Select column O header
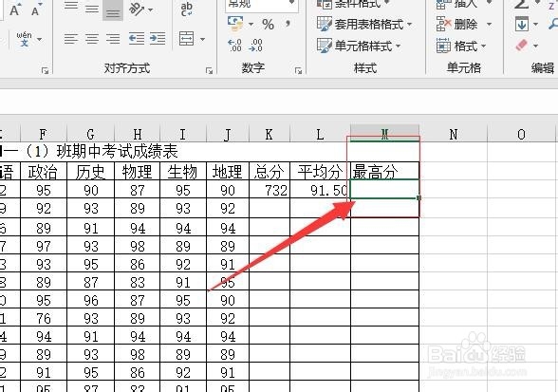Viewport: 558px width, 392px height. pos(521,134)
